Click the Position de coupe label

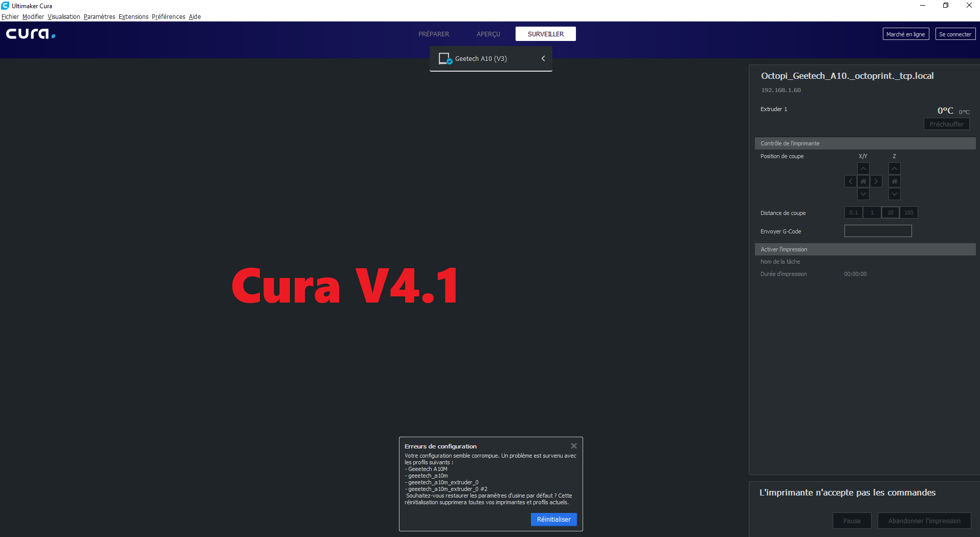(x=782, y=156)
